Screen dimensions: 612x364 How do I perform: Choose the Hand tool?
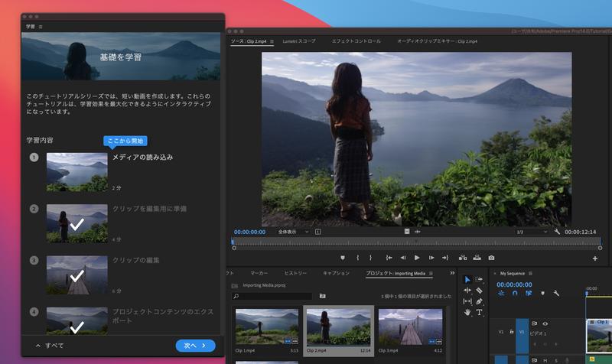point(467,312)
